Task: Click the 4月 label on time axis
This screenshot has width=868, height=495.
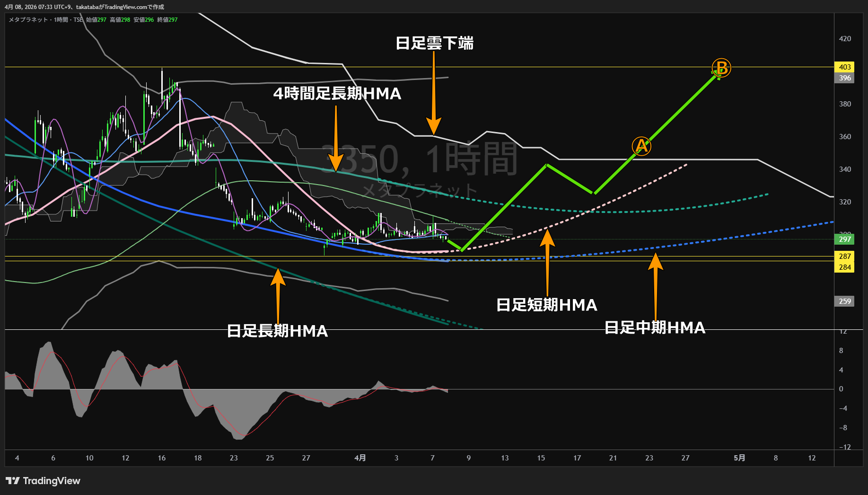Action: point(360,458)
